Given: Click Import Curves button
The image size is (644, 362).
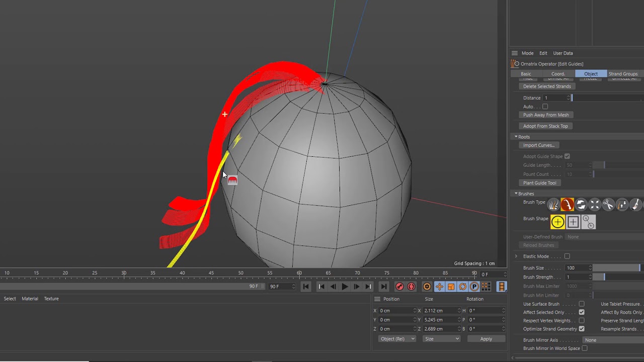Looking at the screenshot, I should point(539,145).
